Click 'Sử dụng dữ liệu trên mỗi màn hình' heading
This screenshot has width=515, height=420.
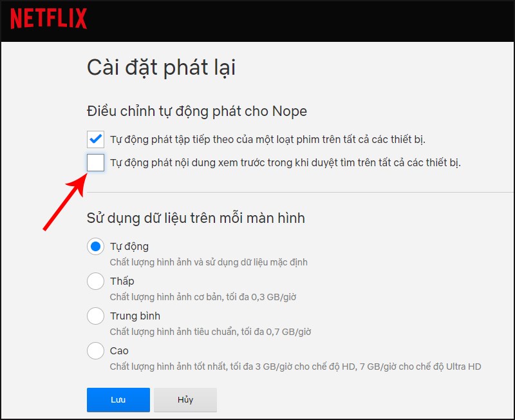coord(196,218)
